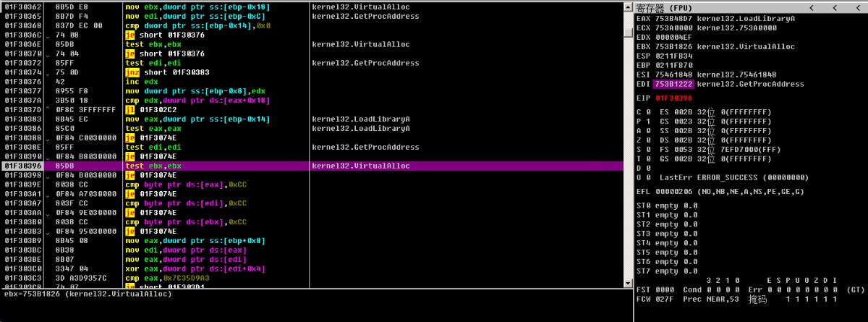Click the S flag bit value

(x=648, y=150)
